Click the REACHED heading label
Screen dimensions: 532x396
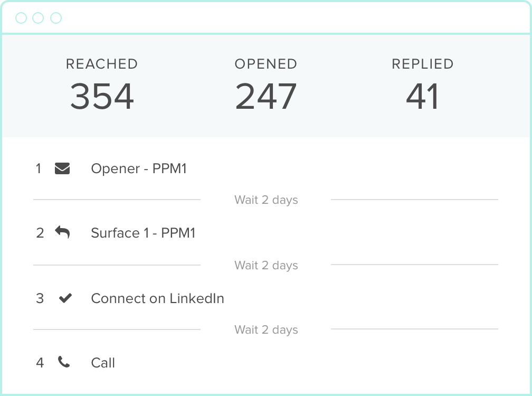pyautogui.click(x=102, y=64)
